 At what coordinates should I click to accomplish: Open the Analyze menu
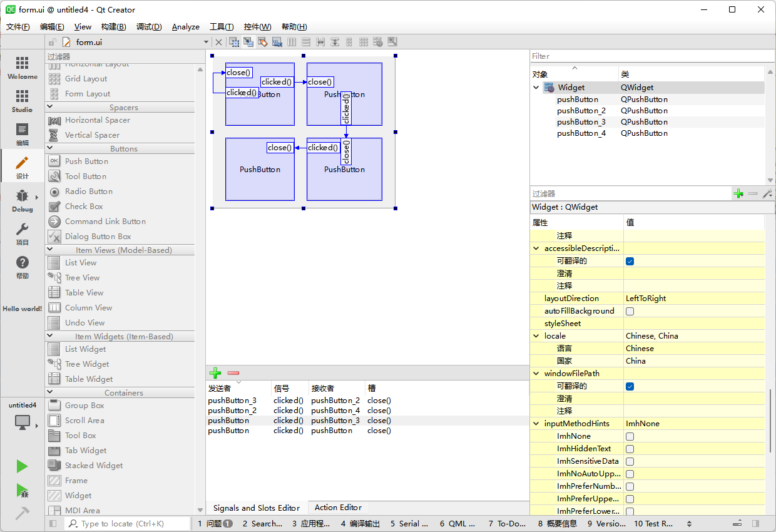click(185, 27)
